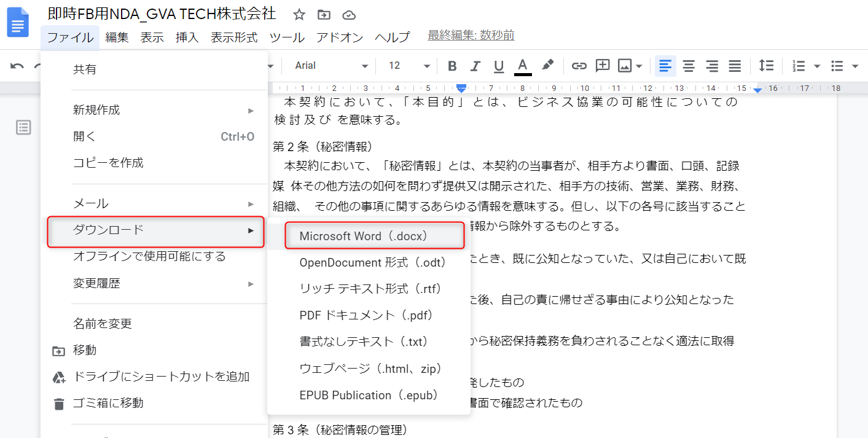Center-align the text
This screenshot has height=438, width=868.
point(689,66)
